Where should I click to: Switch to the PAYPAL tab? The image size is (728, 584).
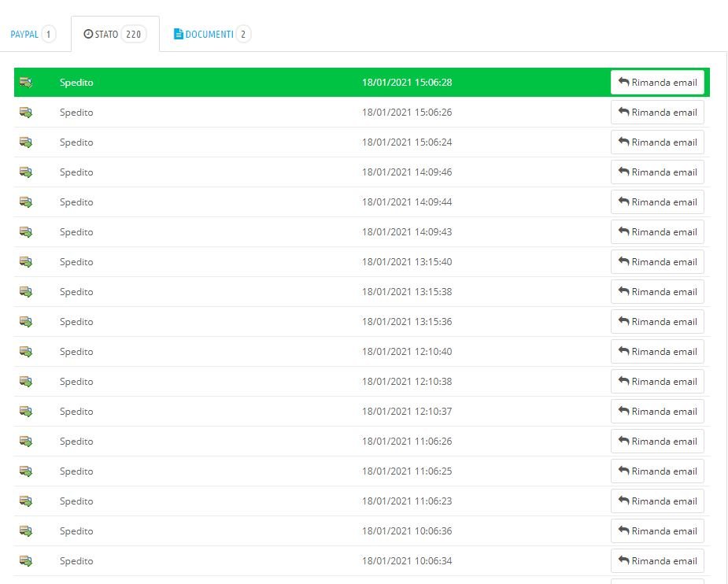32,35
